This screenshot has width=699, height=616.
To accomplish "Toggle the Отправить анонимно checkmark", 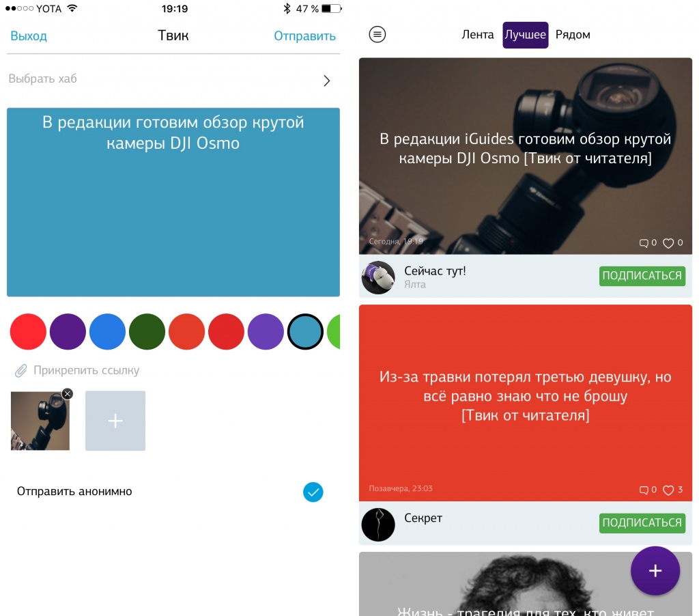I will pos(313,492).
